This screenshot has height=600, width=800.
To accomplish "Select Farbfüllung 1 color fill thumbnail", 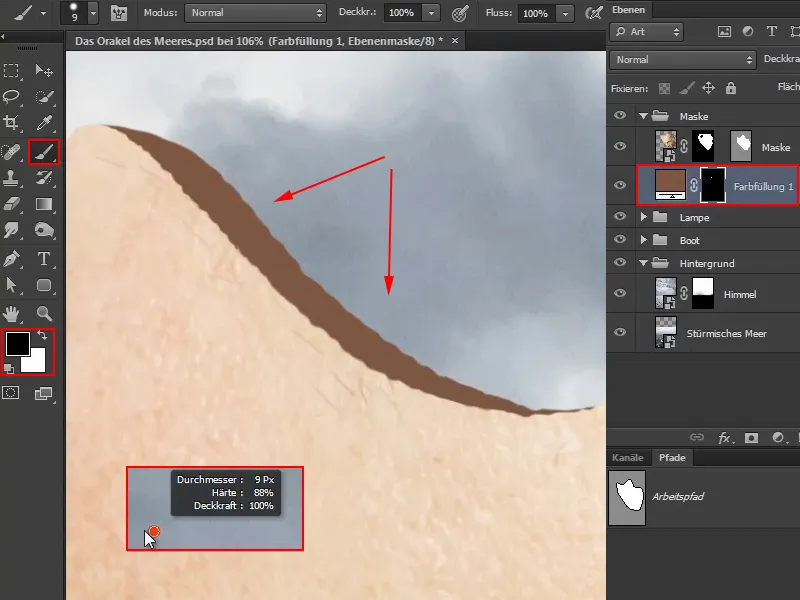I will [x=670, y=185].
